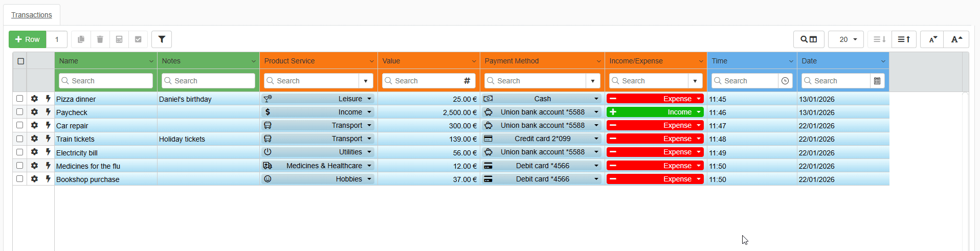Toggle the select-all checkbox in header
Viewport: 980px width, 251px height.
tap(21, 61)
